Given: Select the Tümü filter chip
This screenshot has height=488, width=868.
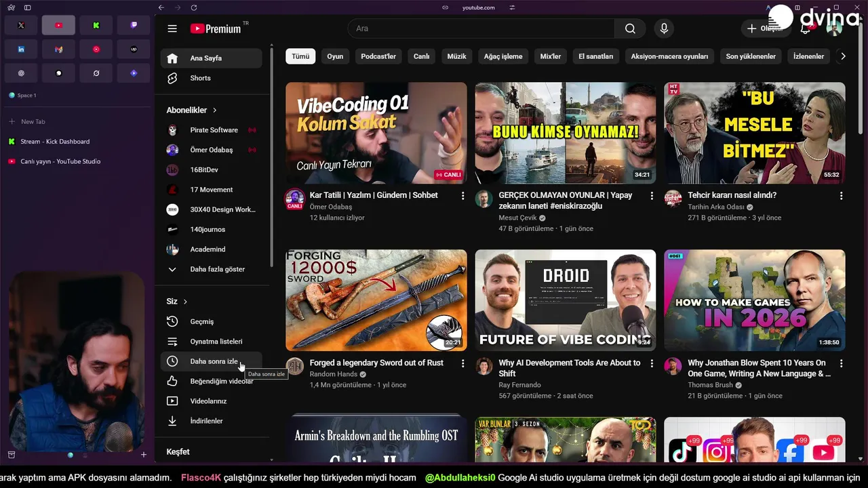Looking at the screenshot, I should pos(300,56).
